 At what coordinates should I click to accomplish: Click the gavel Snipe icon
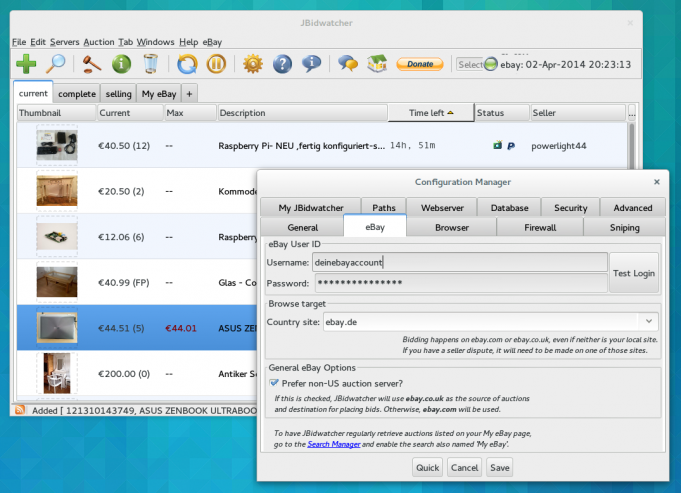coord(91,65)
